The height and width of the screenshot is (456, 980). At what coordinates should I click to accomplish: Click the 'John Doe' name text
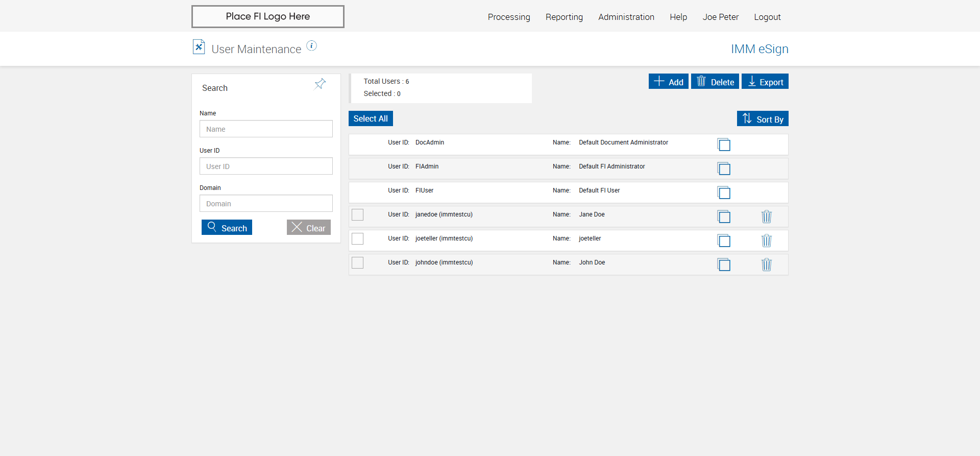(592, 262)
